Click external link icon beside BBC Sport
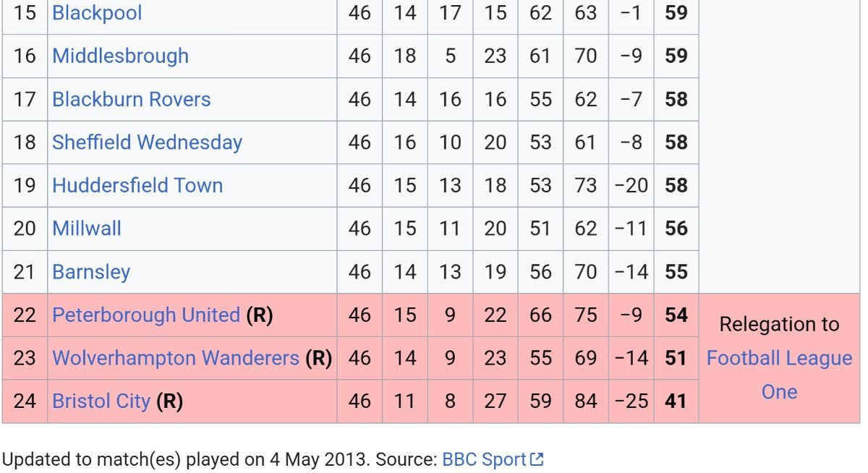 pyautogui.click(x=537, y=459)
